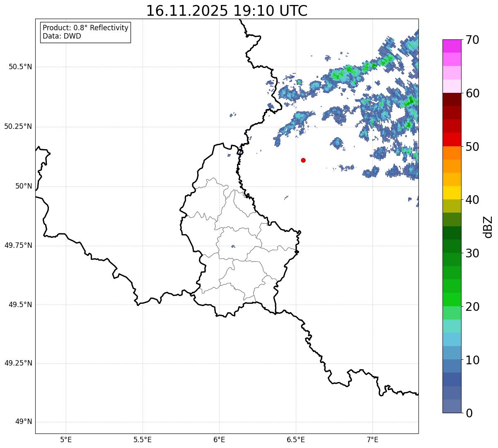
Task: Click the 50.5°N latitude label
Action: tap(20, 67)
